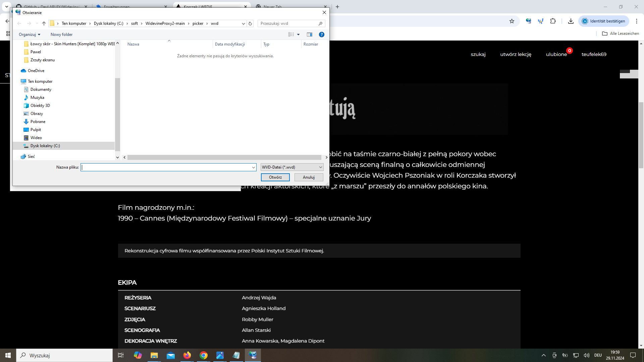Open the file dialog help icon
The width and height of the screenshot is (644, 362).
point(321,35)
